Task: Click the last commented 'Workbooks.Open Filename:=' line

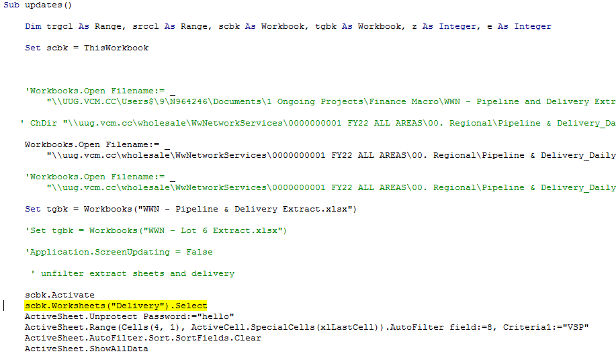Action: pos(100,177)
